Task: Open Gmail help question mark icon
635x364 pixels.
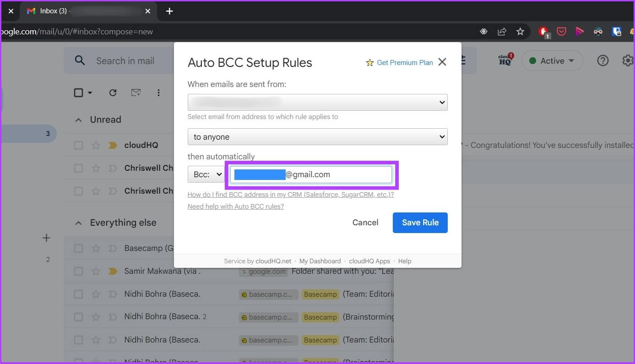Action: pos(603,60)
